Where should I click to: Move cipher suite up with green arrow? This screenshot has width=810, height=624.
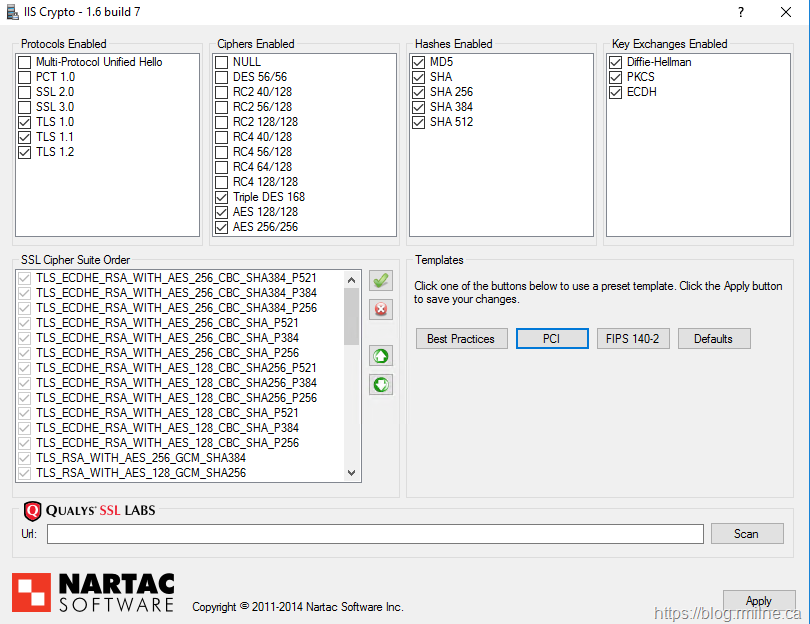pos(380,356)
